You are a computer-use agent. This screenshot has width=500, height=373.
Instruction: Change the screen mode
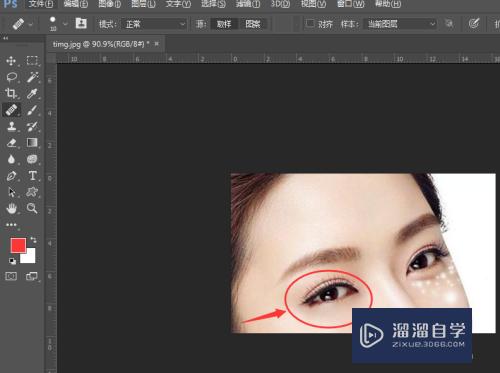coord(32,276)
